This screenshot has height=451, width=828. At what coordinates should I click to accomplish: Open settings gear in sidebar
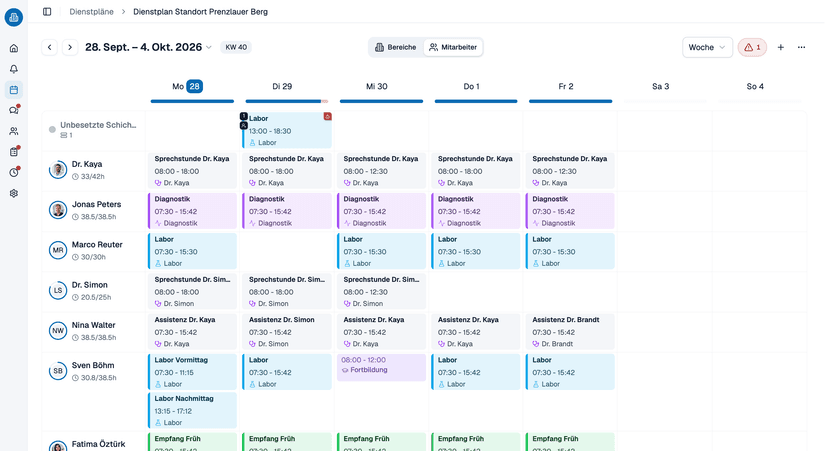click(14, 193)
